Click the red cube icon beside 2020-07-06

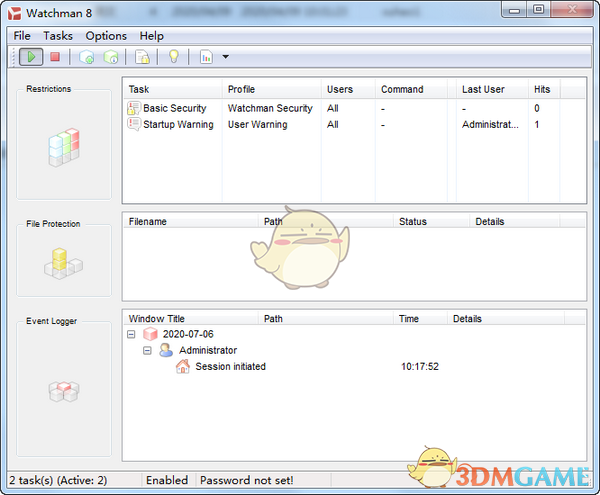[150, 334]
